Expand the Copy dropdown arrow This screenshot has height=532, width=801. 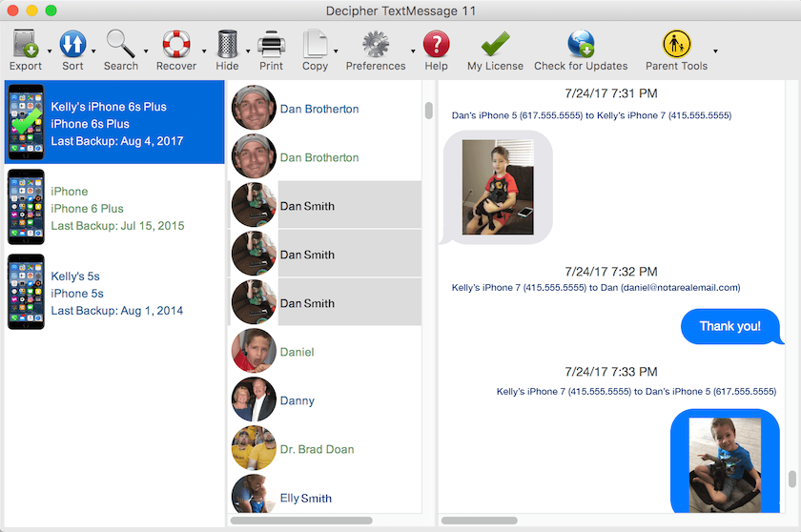click(335, 51)
